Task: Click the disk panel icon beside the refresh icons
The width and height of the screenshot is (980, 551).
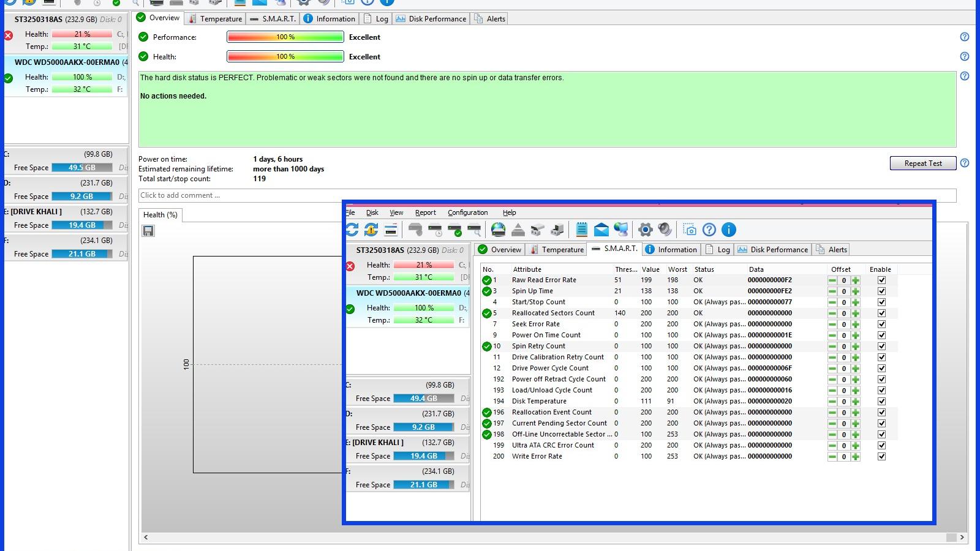Action: point(391,230)
